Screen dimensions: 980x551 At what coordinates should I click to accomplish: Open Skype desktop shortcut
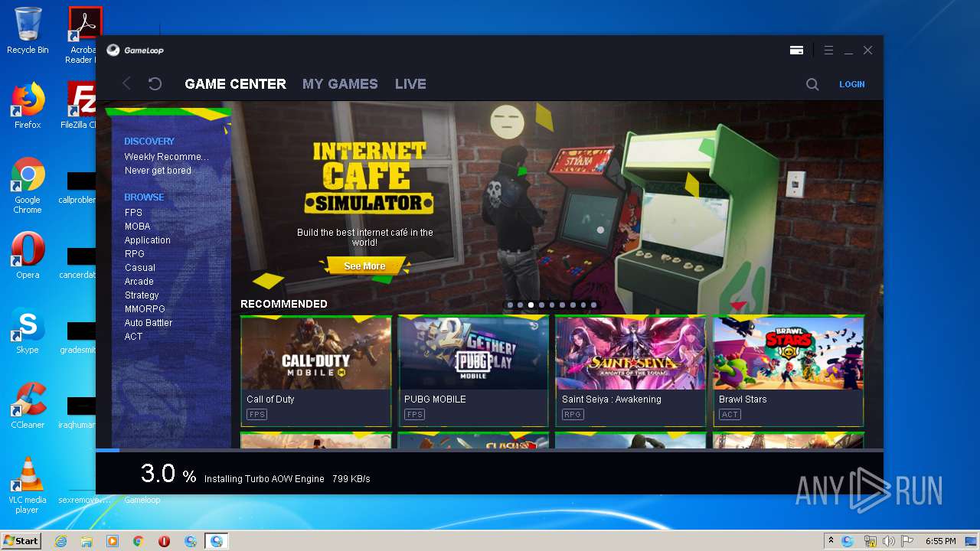[28, 331]
